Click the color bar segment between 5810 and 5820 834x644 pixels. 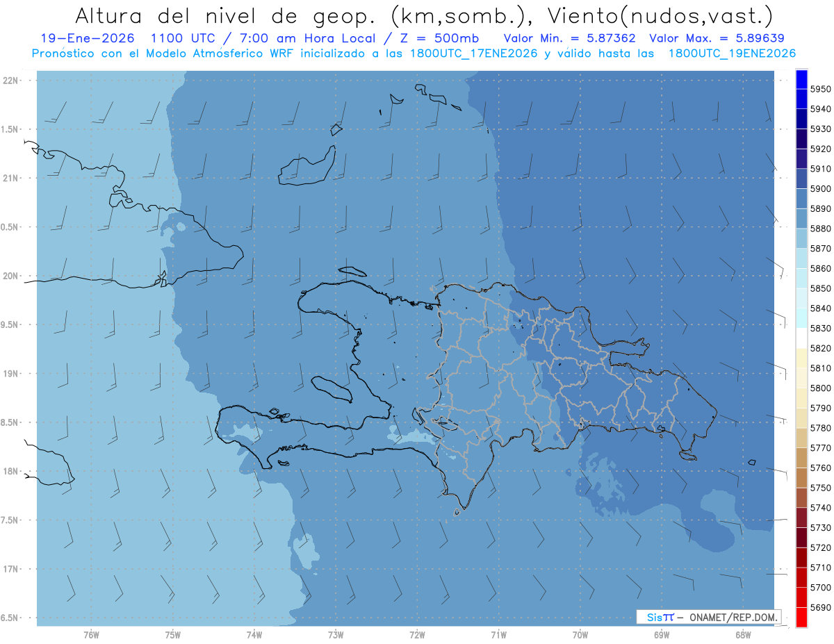801,358
